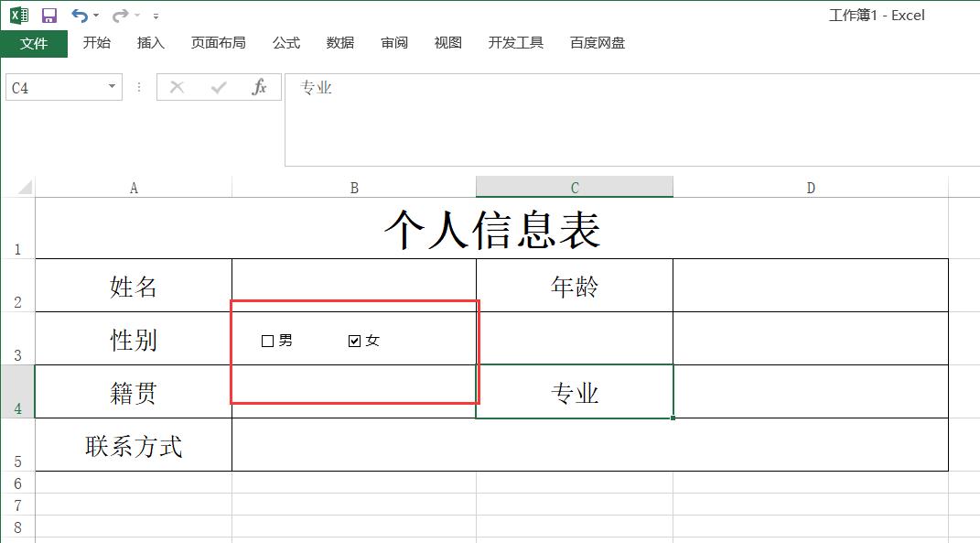The image size is (980, 543).
Task: Check the 男 checkbox
Action: click(267, 341)
